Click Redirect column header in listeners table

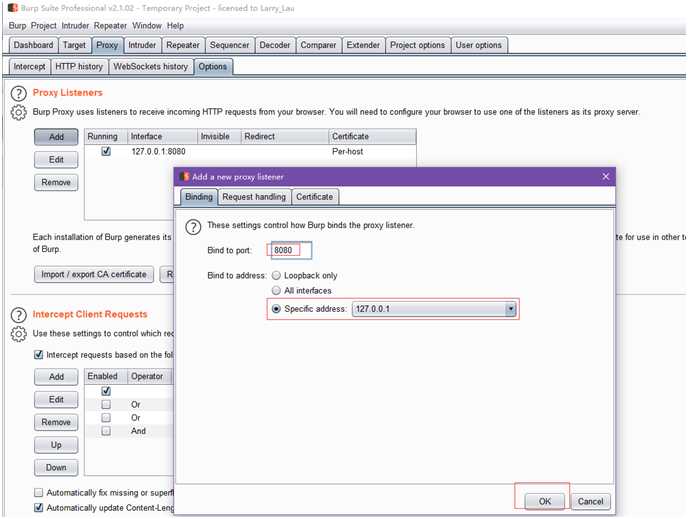point(285,136)
